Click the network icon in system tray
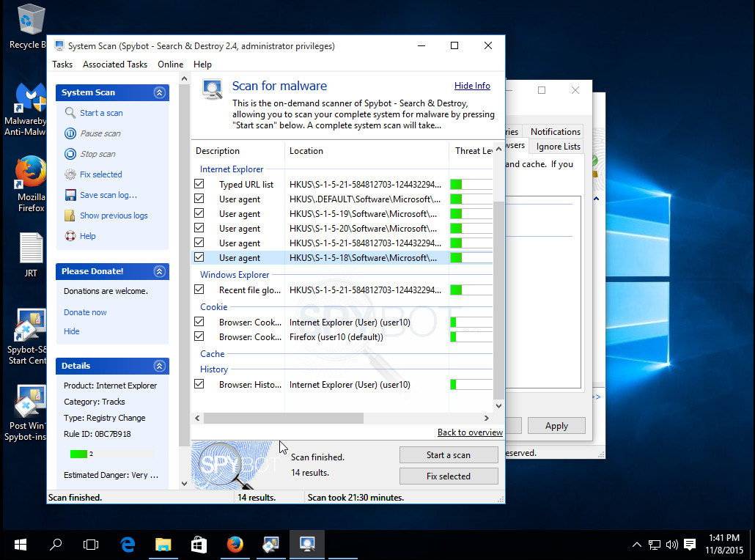This screenshot has width=755, height=560. [655, 545]
